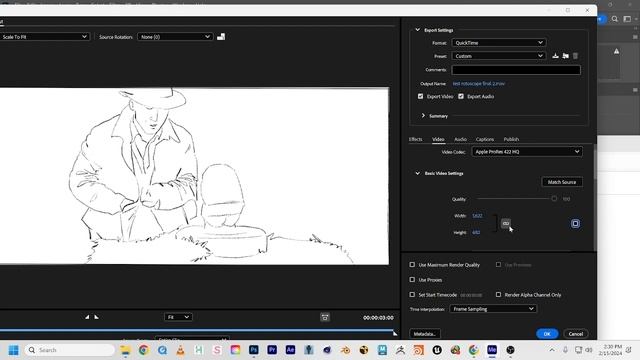Click the blue frame icon beside Width

coord(575,223)
